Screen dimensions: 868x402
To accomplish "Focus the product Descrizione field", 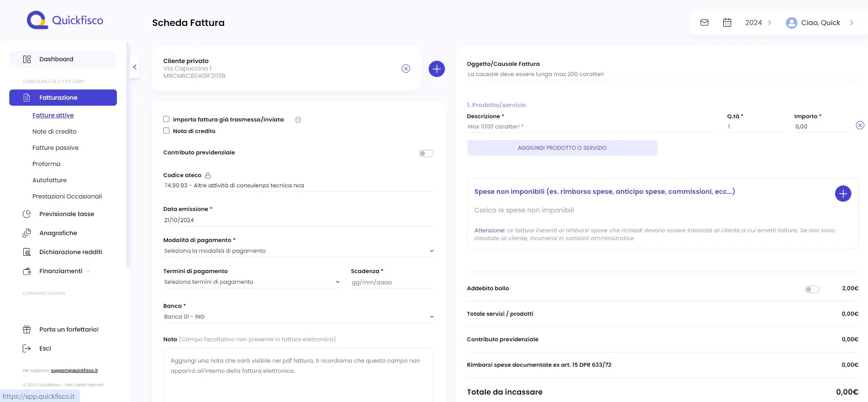I will (592, 127).
